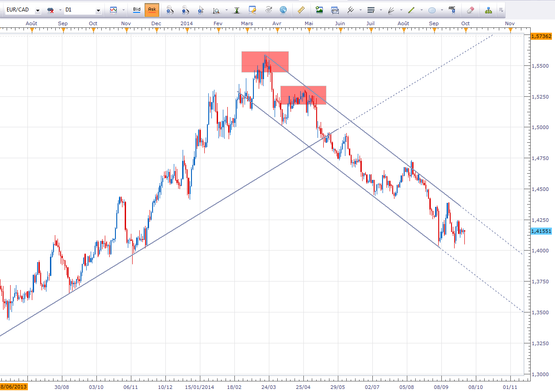
Task: Click the zoom out magnifier icon
Action: pyautogui.click(x=185, y=9)
